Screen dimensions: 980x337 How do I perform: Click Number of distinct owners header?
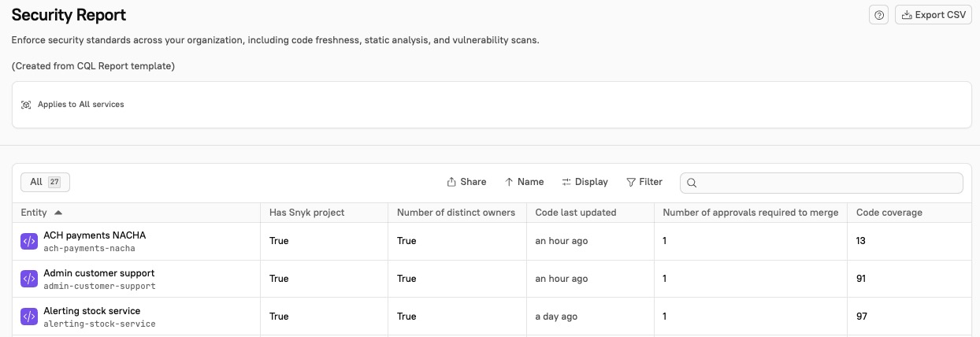click(x=456, y=213)
